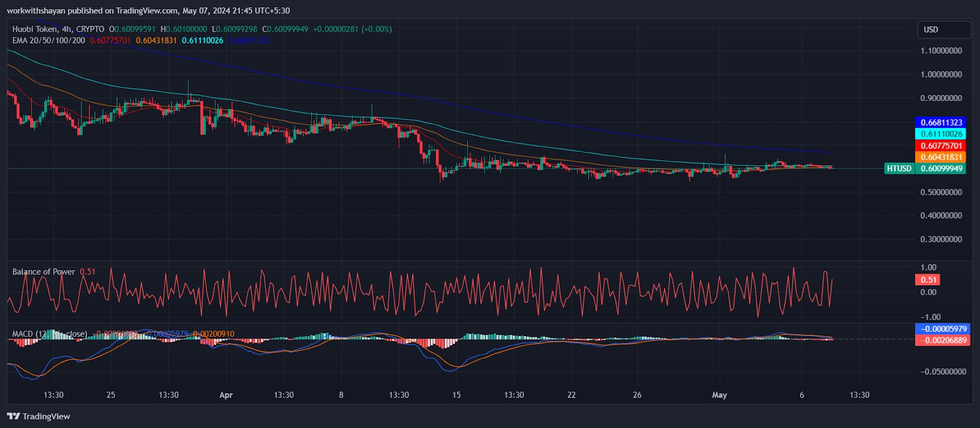The image size is (980, 428).
Task: Click the 0.90000000 price axis tick
Action: coord(941,98)
